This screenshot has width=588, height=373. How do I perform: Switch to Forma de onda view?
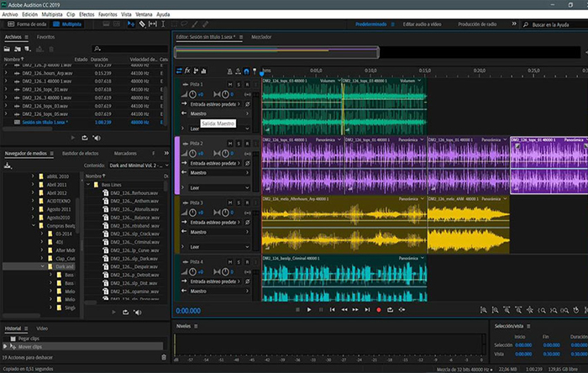click(x=27, y=24)
